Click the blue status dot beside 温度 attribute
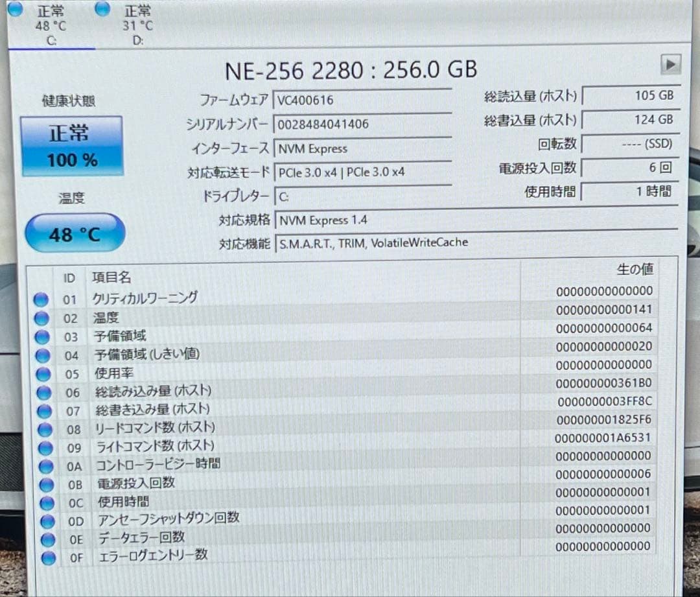Screen dimensions: 700x597 41,318
